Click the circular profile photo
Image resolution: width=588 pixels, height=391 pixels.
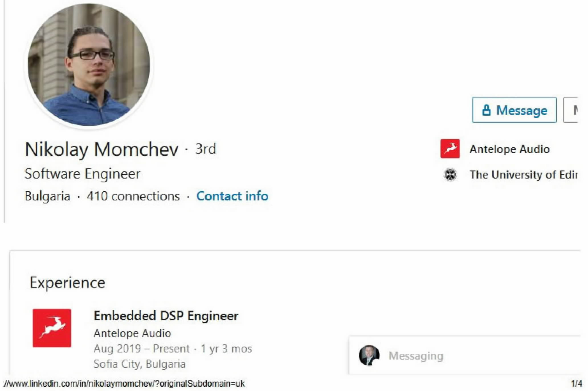tap(89, 65)
